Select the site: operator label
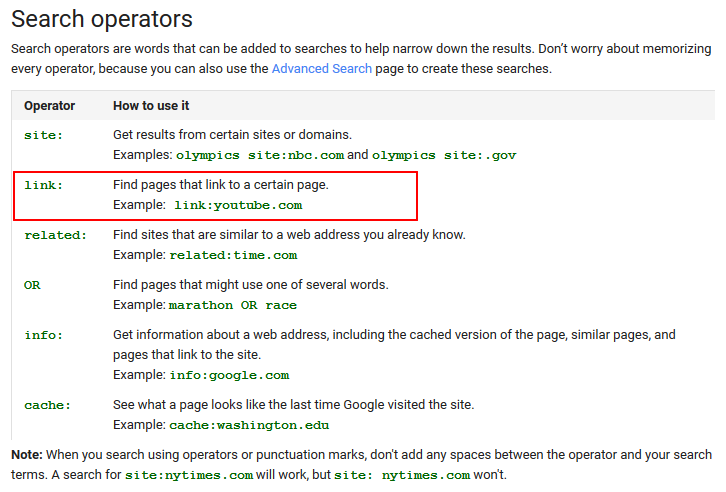Viewport: 726px width, 492px height. point(43,135)
